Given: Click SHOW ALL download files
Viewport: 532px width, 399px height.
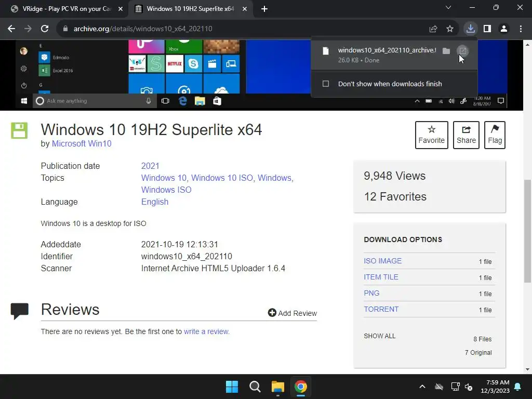Looking at the screenshot, I should click(380, 336).
